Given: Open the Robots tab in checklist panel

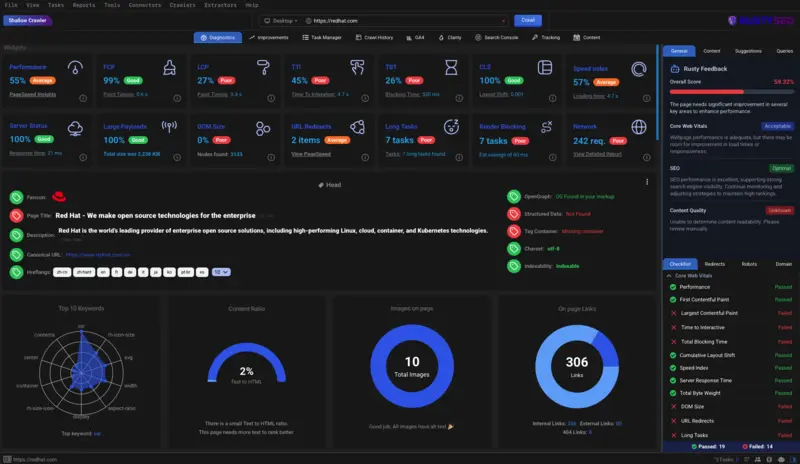Looking at the screenshot, I should pos(749,264).
